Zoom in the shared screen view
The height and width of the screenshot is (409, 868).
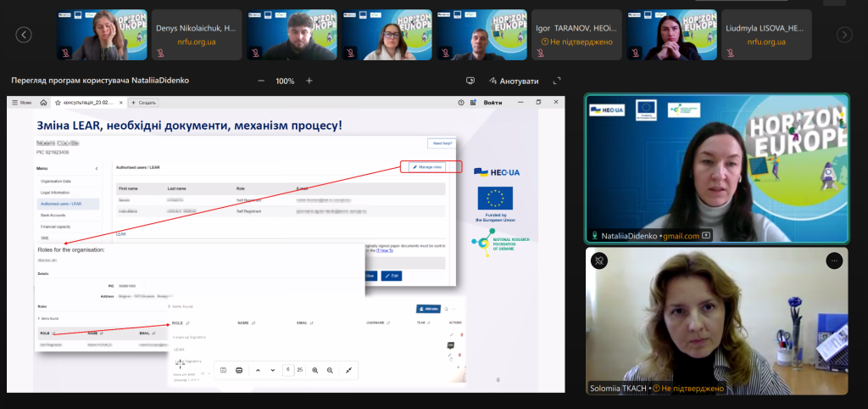point(309,81)
